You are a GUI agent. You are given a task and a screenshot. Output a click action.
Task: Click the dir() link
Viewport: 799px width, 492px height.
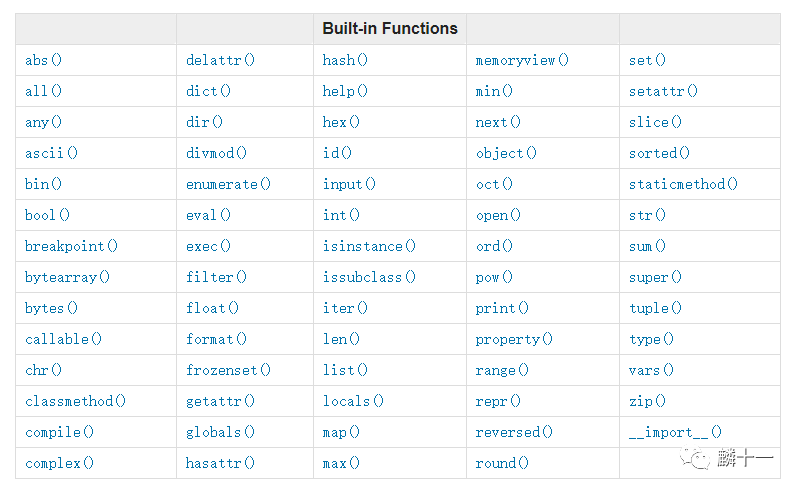pos(204,122)
